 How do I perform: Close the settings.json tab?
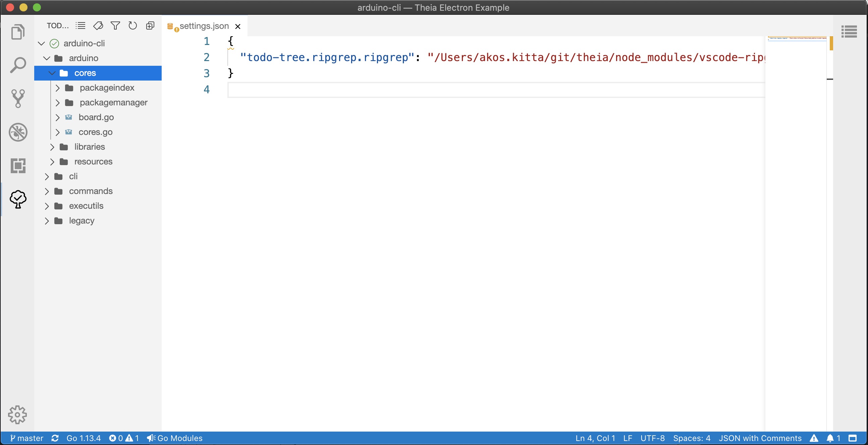coord(237,26)
